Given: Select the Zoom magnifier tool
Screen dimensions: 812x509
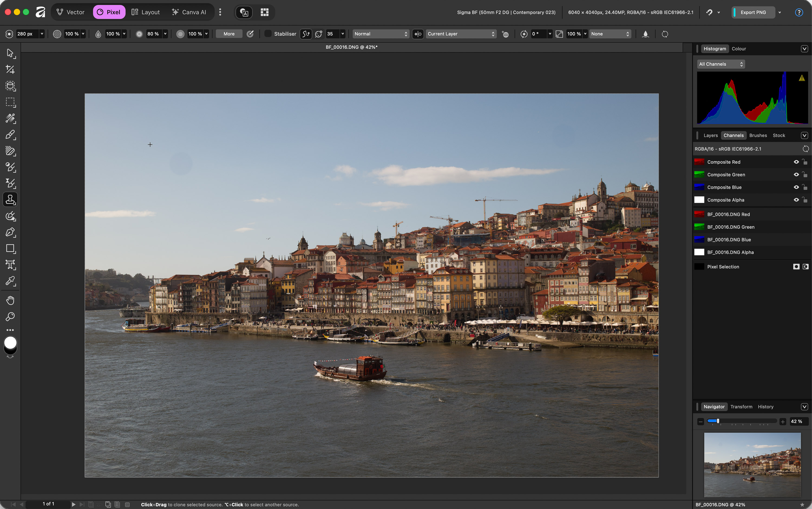Looking at the screenshot, I should tap(10, 316).
